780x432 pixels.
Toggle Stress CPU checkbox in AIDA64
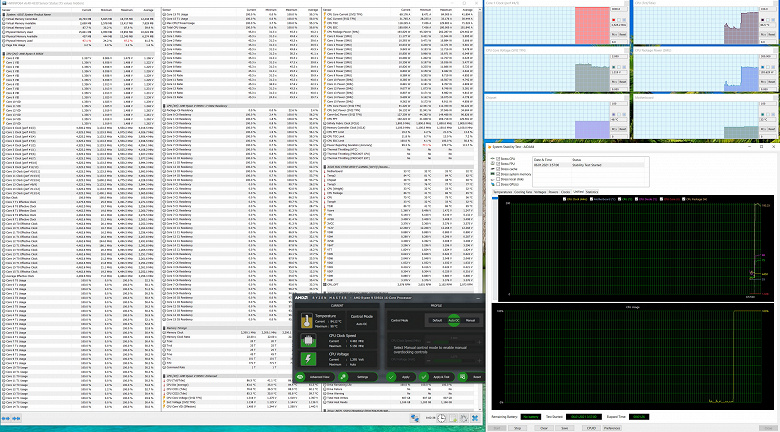(x=498, y=159)
